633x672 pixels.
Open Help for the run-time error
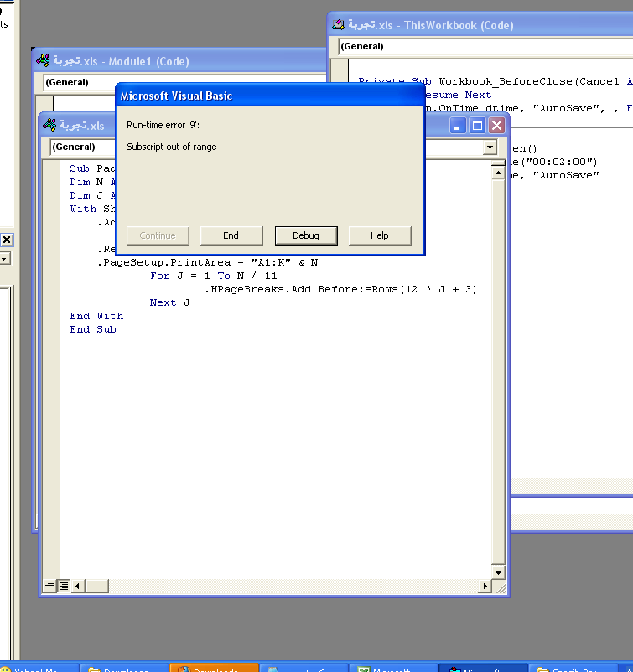(x=380, y=235)
